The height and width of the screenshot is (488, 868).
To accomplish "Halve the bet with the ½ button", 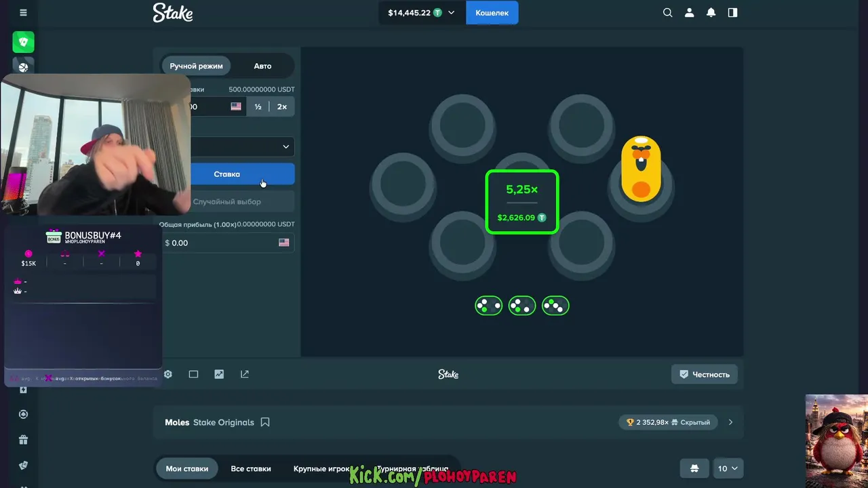I will [x=258, y=106].
